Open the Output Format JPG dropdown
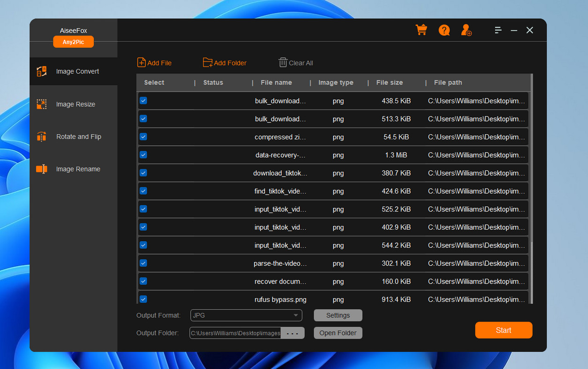Viewport: 588px width, 369px height. [x=246, y=315]
